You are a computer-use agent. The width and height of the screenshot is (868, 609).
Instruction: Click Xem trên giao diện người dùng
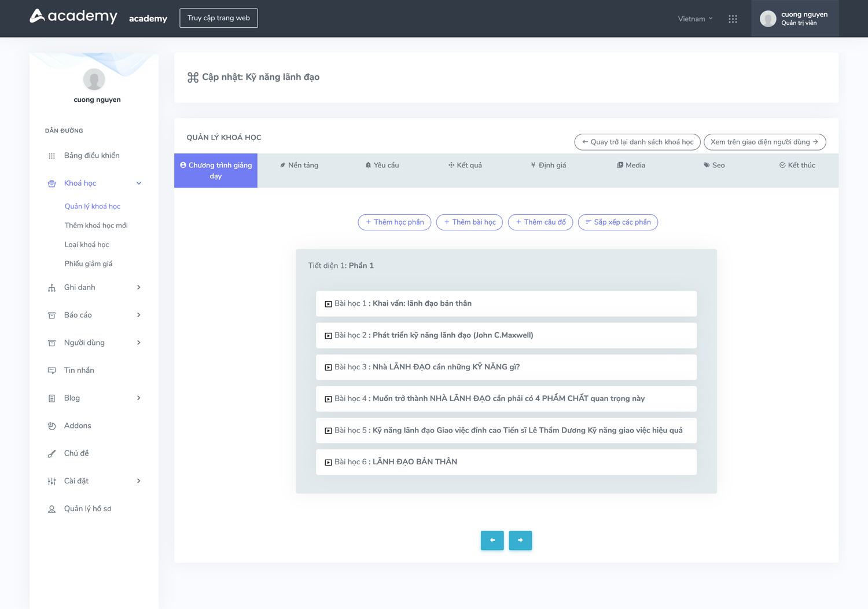[x=765, y=142]
